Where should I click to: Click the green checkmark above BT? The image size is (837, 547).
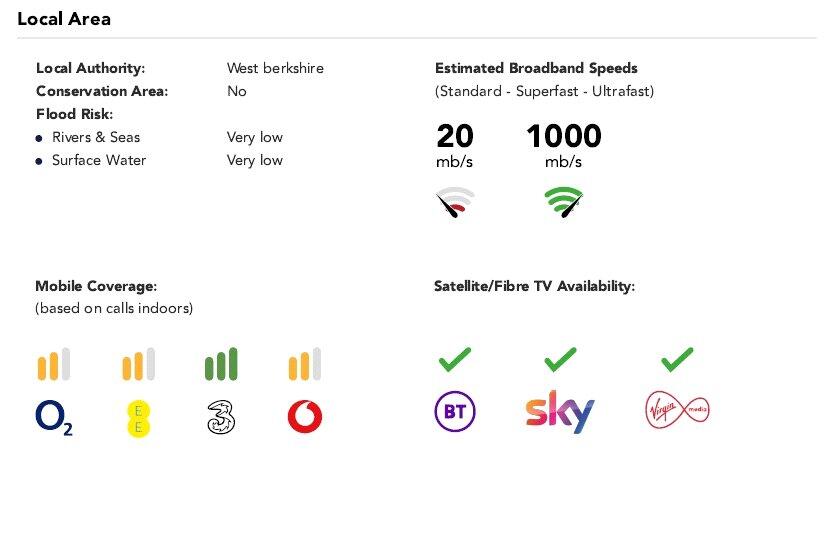tap(455, 357)
